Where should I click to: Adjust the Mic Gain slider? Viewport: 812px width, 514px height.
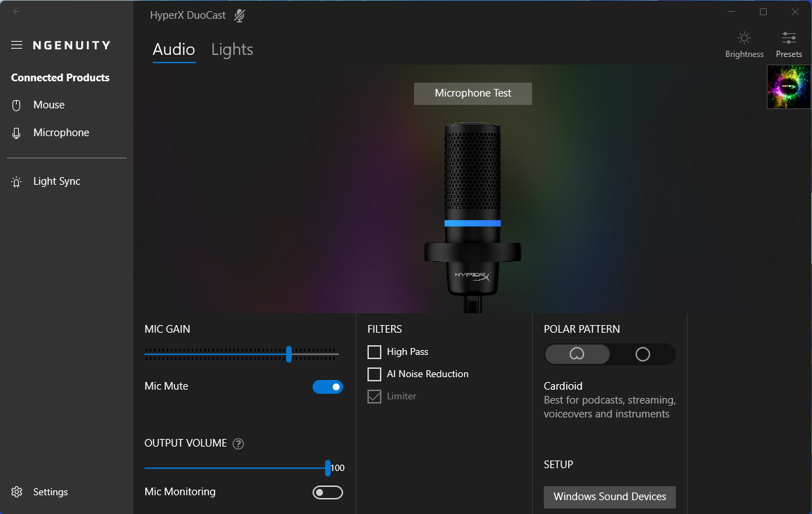click(288, 354)
